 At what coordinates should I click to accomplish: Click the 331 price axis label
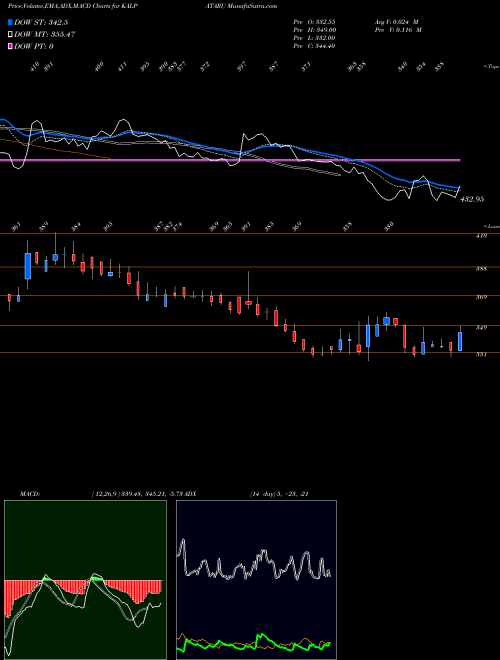tap(481, 354)
